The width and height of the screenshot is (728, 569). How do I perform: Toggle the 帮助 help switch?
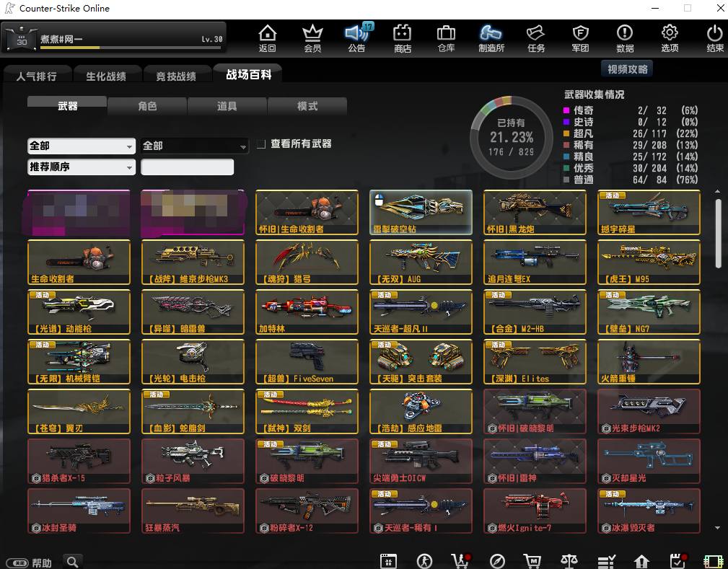[x=19, y=563]
